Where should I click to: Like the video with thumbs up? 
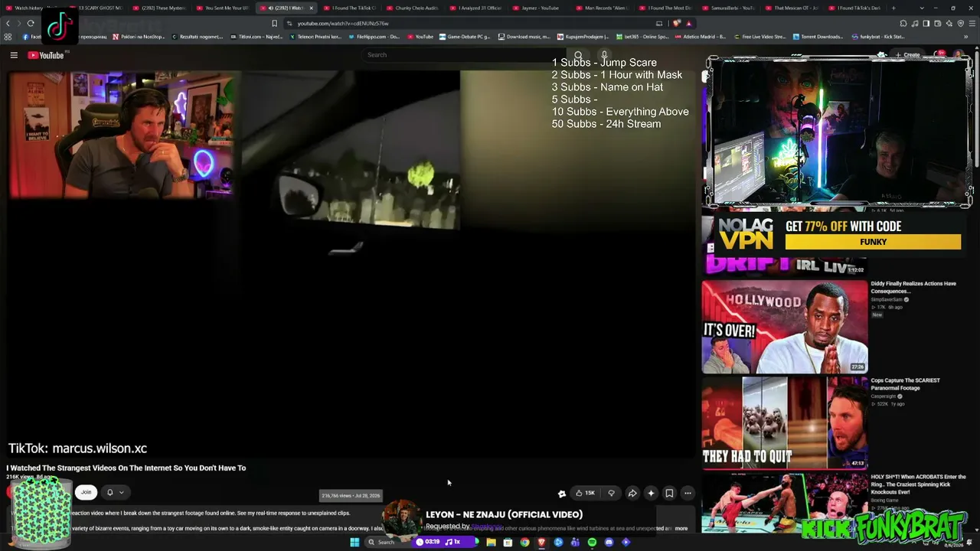click(585, 494)
